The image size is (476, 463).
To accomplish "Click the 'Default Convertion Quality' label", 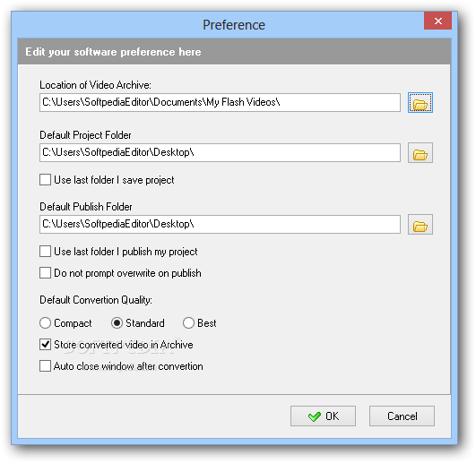I will coord(96,300).
